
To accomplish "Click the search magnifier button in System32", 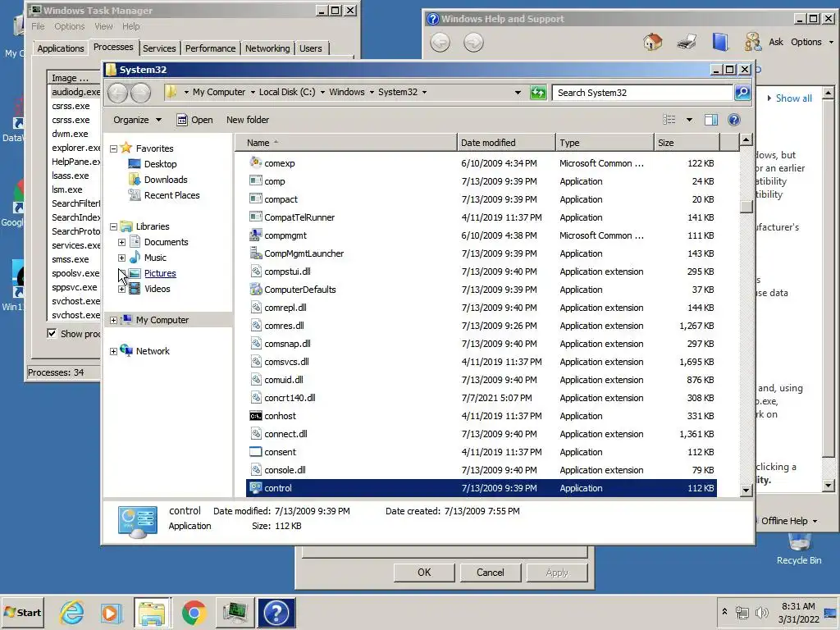I will coord(742,92).
